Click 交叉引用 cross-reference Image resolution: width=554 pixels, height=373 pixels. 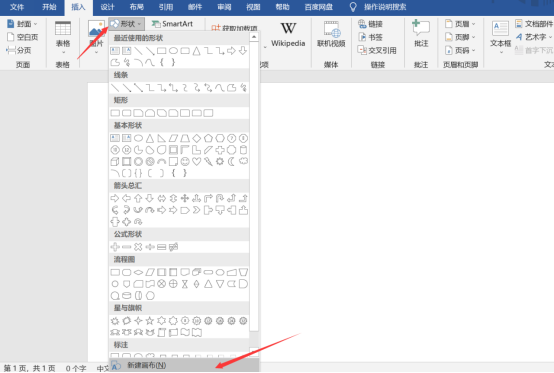pyautogui.click(x=377, y=50)
